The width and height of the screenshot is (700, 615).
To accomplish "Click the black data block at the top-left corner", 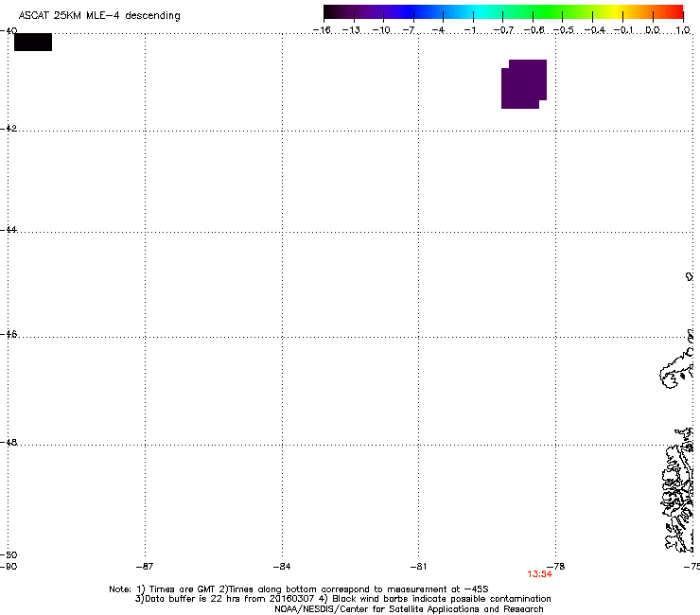I will click(x=33, y=42).
